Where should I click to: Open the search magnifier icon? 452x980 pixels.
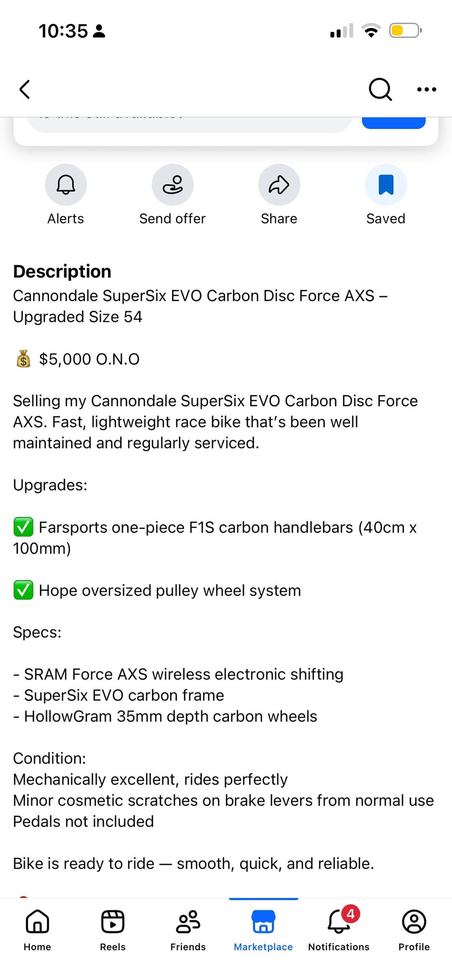click(x=380, y=89)
